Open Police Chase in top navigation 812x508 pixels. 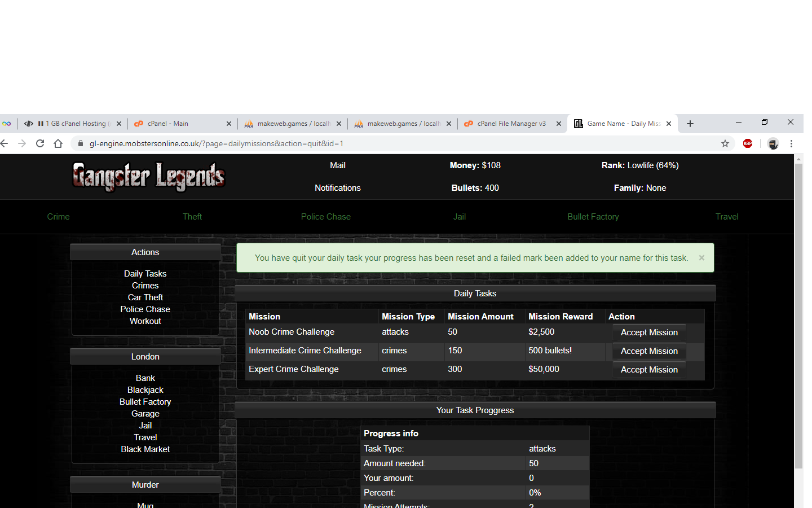325,217
